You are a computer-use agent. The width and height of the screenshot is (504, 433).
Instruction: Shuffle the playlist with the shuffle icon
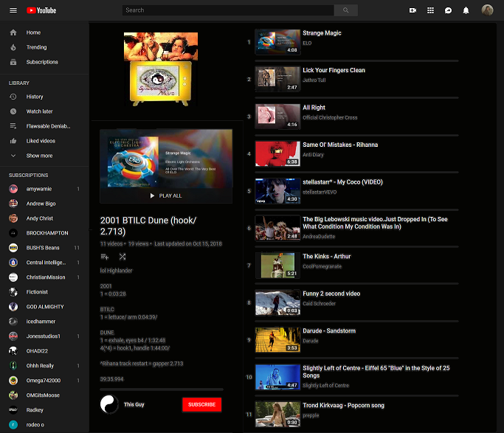[122, 257]
